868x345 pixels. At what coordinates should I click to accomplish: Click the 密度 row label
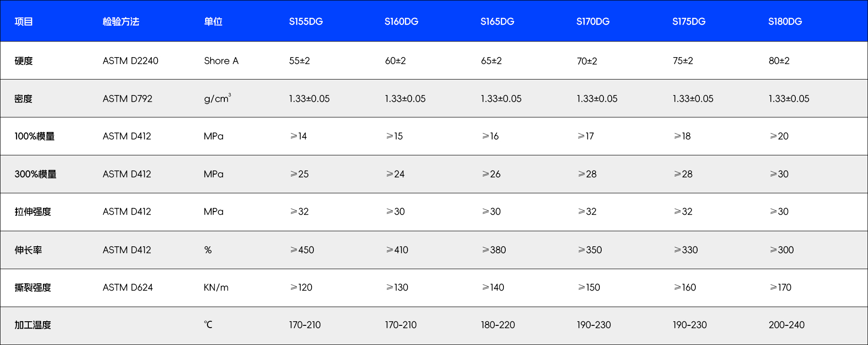(24, 99)
